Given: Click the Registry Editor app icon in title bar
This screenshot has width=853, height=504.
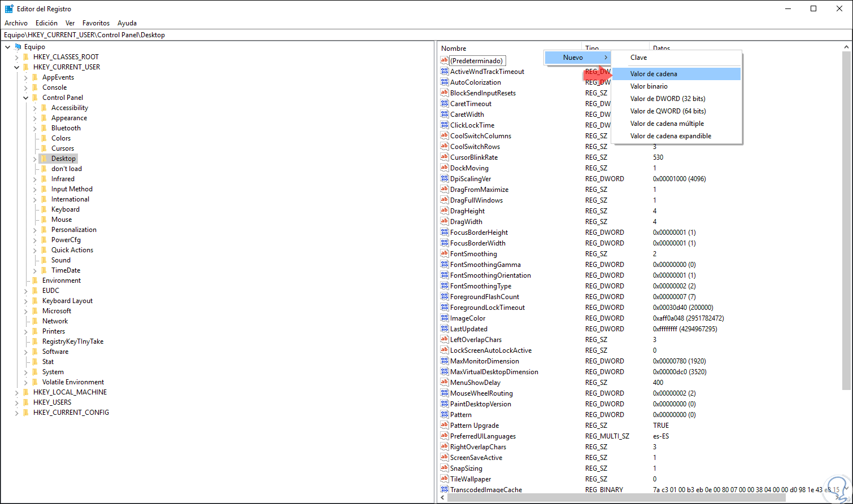Looking at the screenshot, I should 9,8.
